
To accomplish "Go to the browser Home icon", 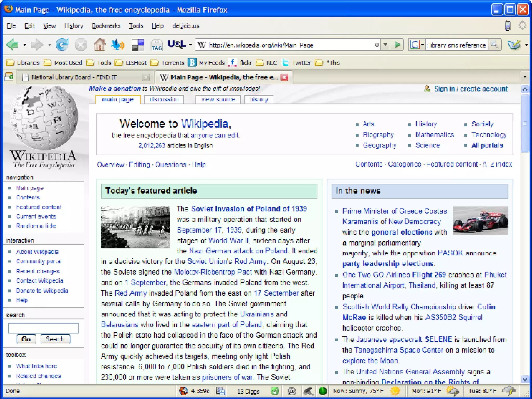I will tap(99, 45).
